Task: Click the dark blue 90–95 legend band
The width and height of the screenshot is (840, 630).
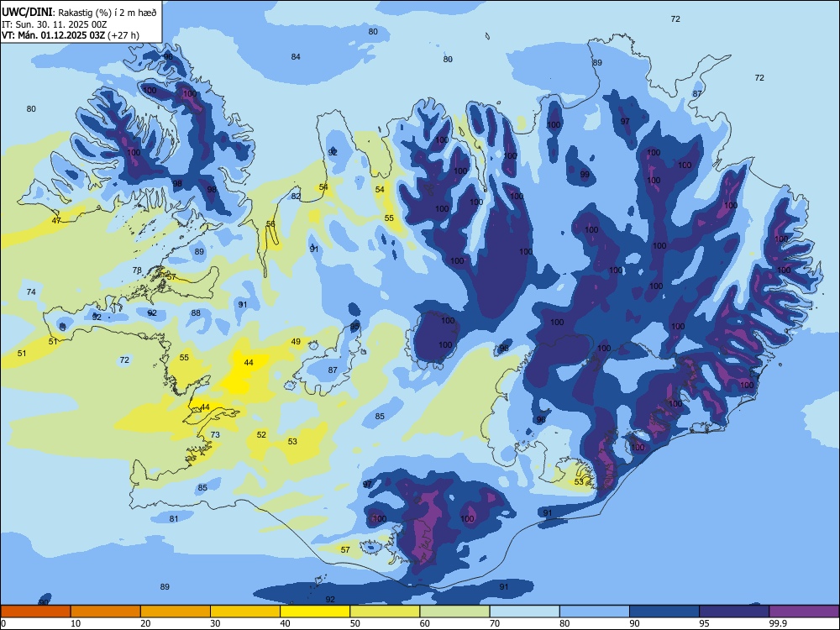Action: pyautogui.click(x=664, y=612)
